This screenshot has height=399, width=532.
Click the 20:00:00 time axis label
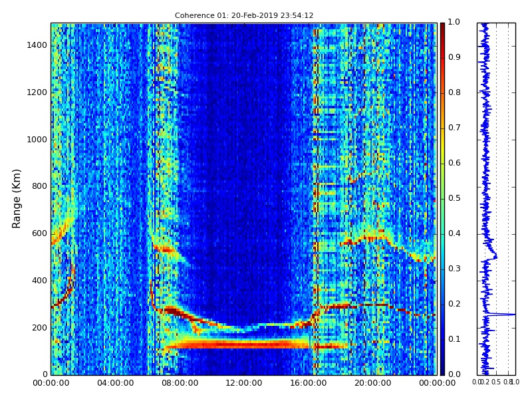point(373,384)
